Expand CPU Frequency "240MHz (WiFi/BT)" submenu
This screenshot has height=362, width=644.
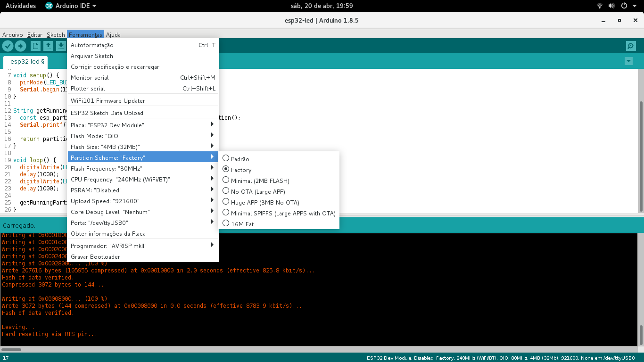coord(143,179)
